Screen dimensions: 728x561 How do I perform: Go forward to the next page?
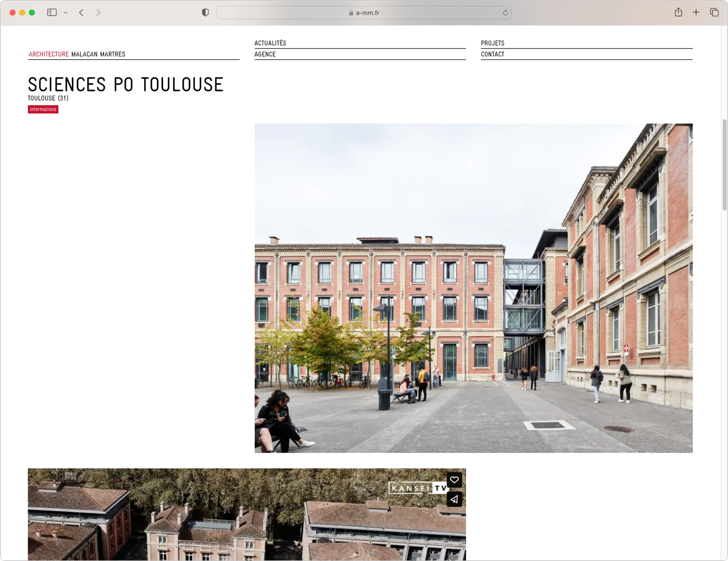click(98, 13)
